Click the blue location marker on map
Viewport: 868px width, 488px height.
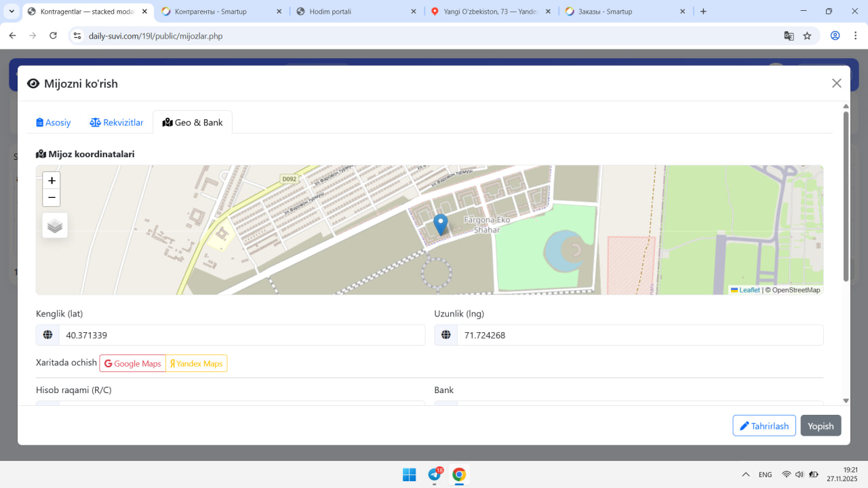[x=440, y=224]
